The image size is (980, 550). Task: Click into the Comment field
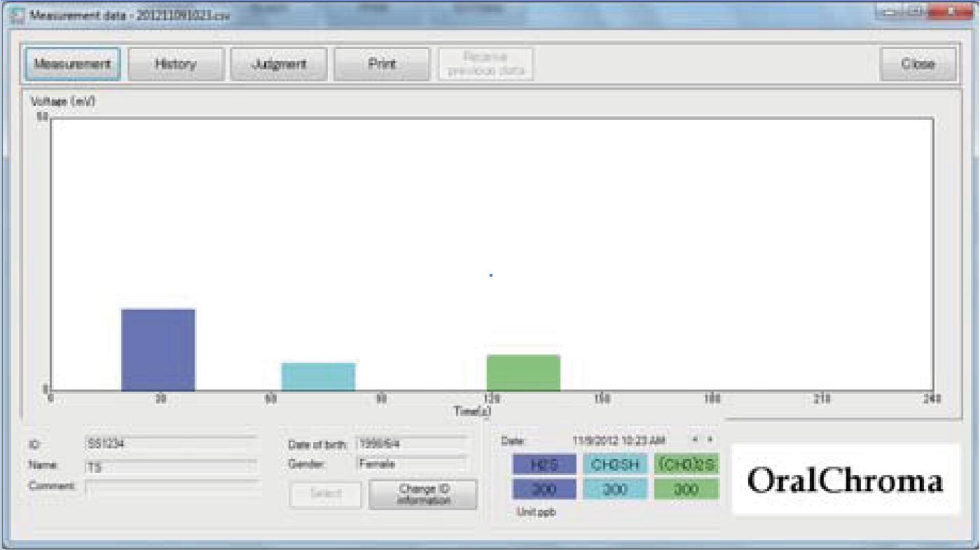pyautogui.click(x=172, y=486)
